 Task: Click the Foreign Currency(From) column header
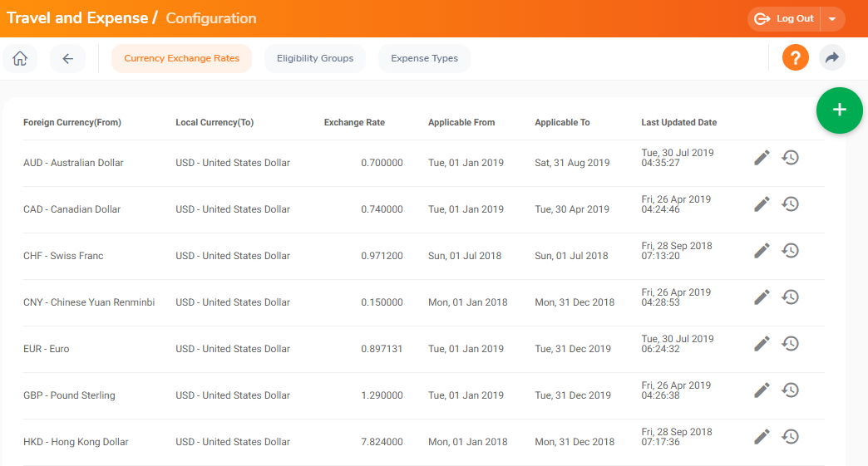72,122
